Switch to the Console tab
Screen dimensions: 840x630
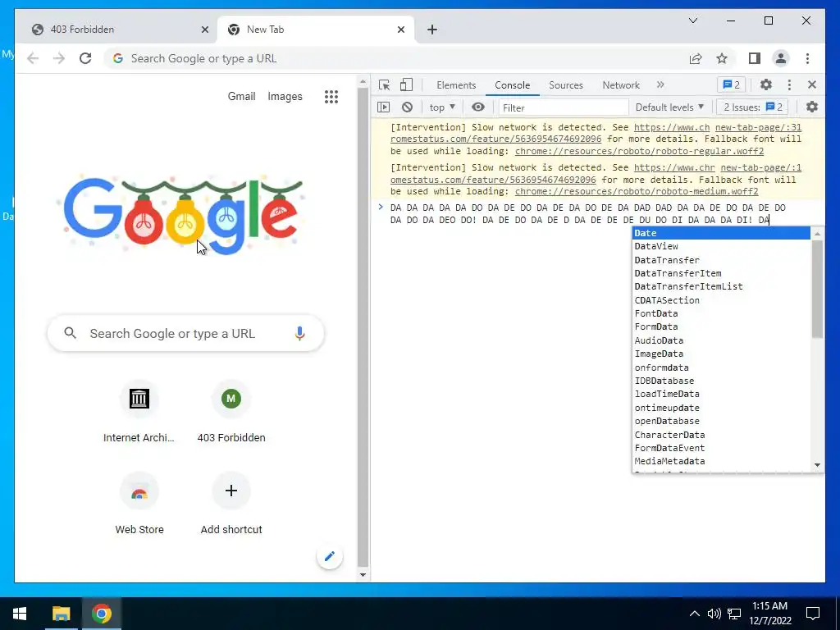point(512,84)
